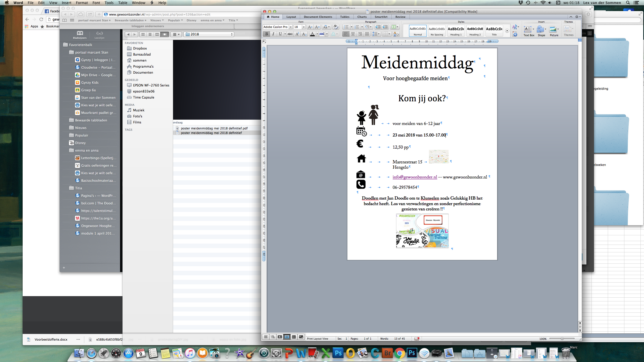
Task: Open Dropbox in Finder sidebar
Action: pos(140,48)
